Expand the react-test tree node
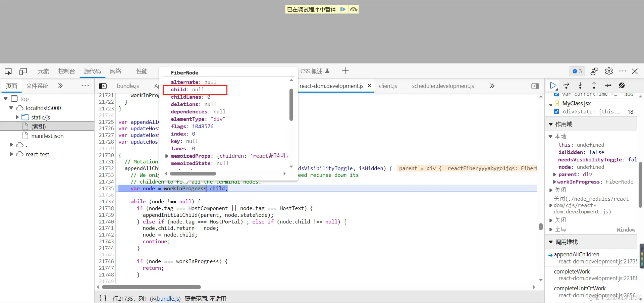644x303 pixels. coord(11,154)
